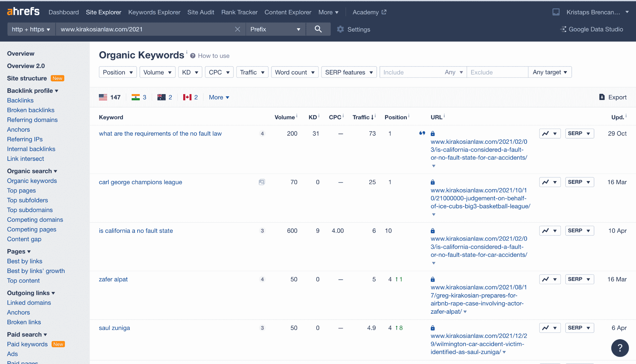Open the Academy external link

[x=369, y=12]
